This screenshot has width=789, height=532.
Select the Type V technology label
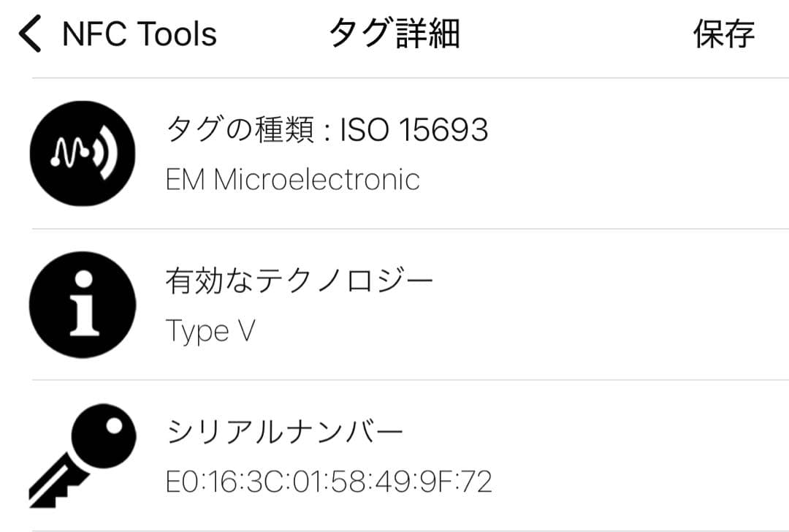coord(209,330)
